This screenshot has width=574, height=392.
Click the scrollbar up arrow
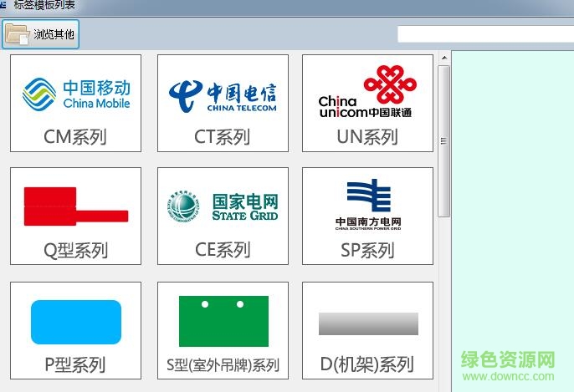[444, 58]
